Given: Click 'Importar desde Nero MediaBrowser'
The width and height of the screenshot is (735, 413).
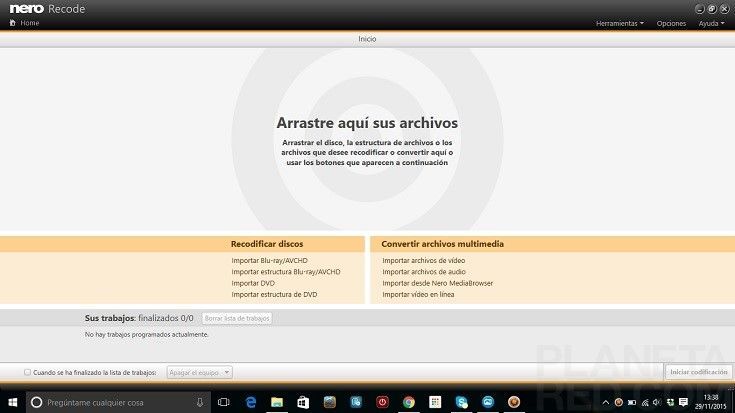Looking at the screenshot, I should point(438,283).
